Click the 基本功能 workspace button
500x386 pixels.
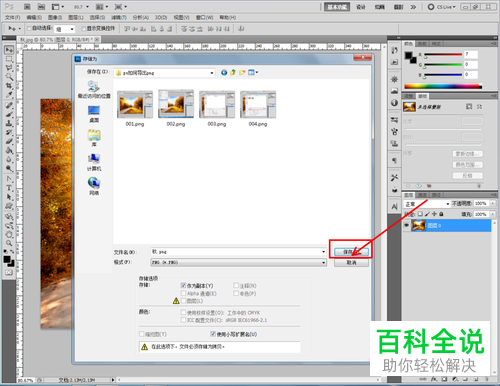(x=337, y=7)
